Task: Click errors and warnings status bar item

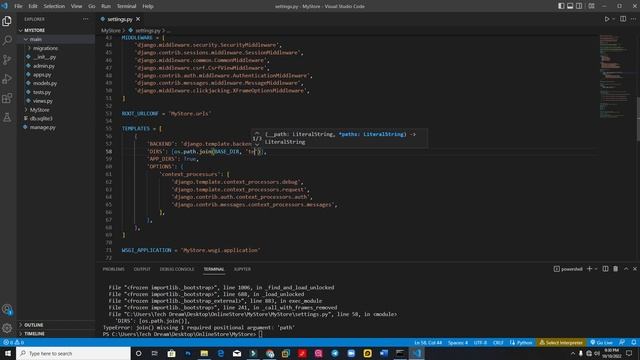Action: tap(13, 342)
